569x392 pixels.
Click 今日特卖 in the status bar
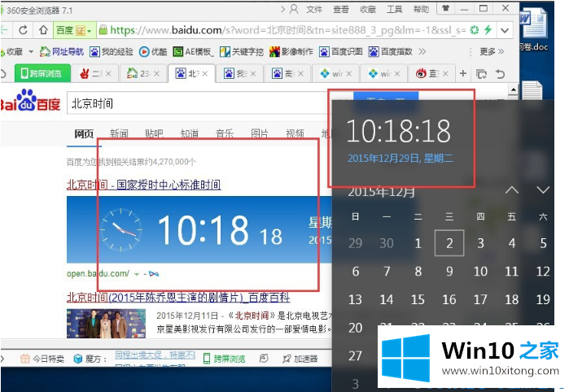[x=42, y=359]
